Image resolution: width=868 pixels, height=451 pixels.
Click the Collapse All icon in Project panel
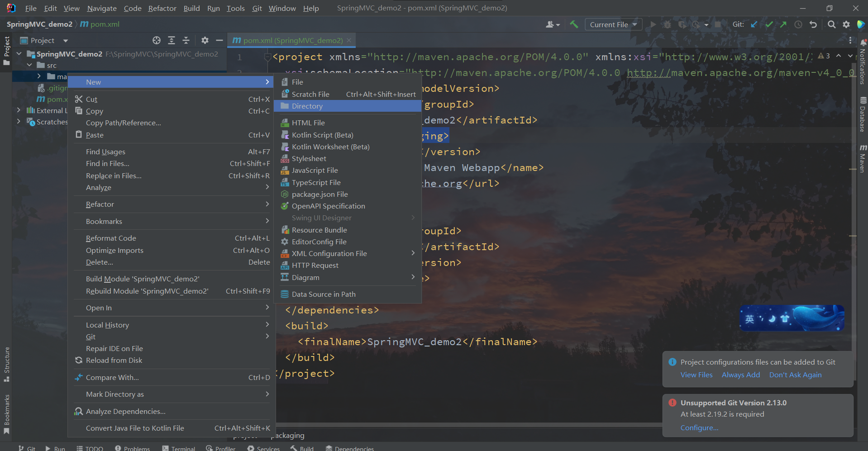pyautogui.click(x=186, y=40)
